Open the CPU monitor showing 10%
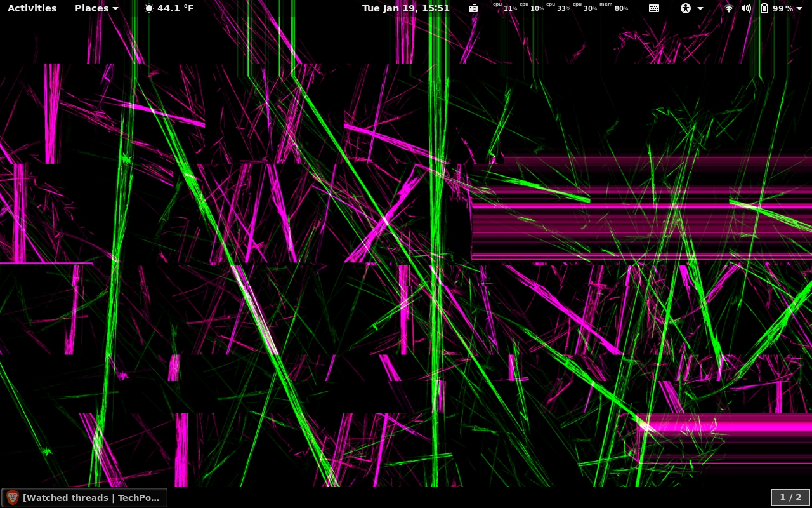 click(532, 8)
